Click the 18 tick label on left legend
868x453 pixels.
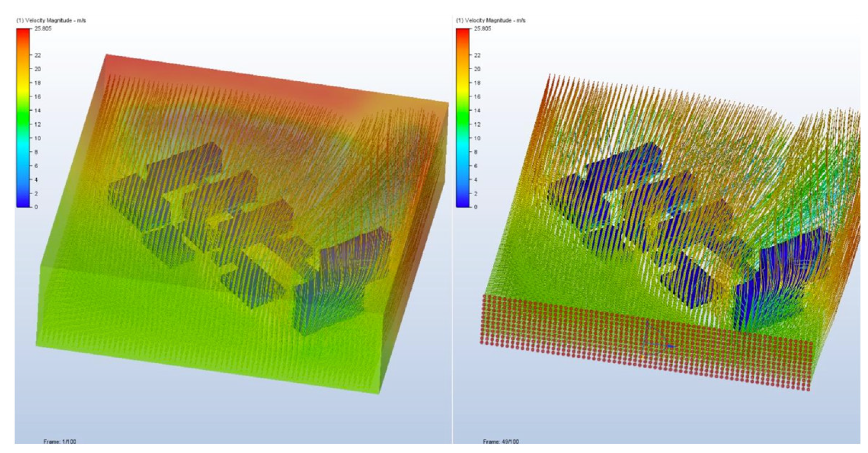pyautogui.click(x=37, y=83)
